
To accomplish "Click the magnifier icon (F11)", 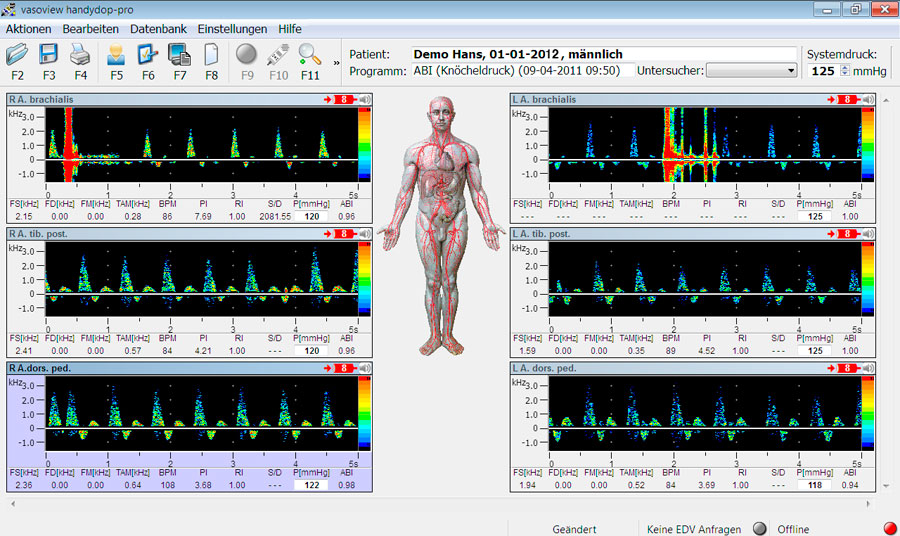I will coord(310,55).
